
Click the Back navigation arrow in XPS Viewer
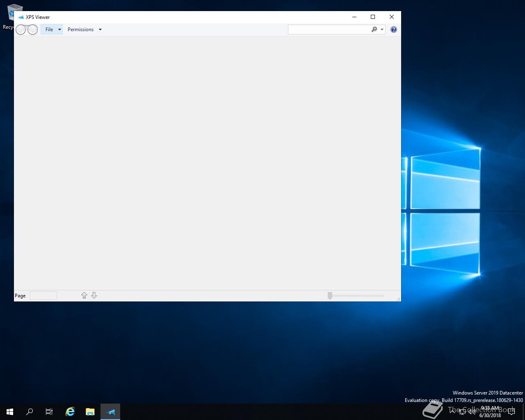[x=21, y=30]
